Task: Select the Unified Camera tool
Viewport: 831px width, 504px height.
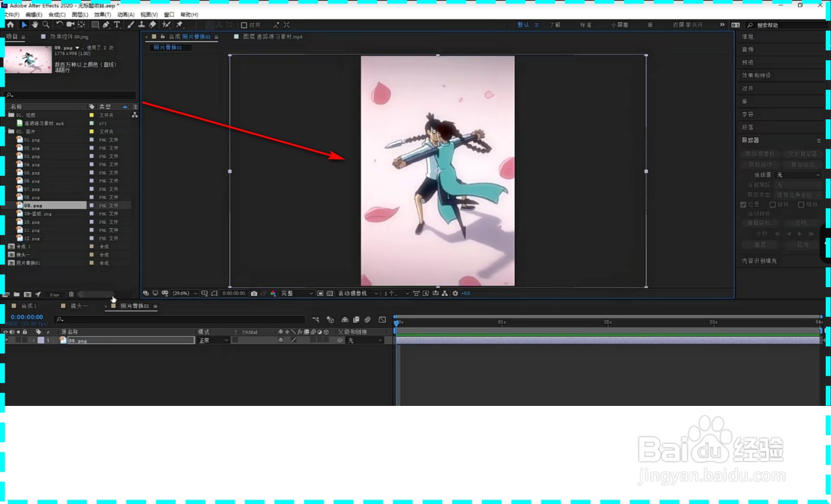Action: point(70,24)
